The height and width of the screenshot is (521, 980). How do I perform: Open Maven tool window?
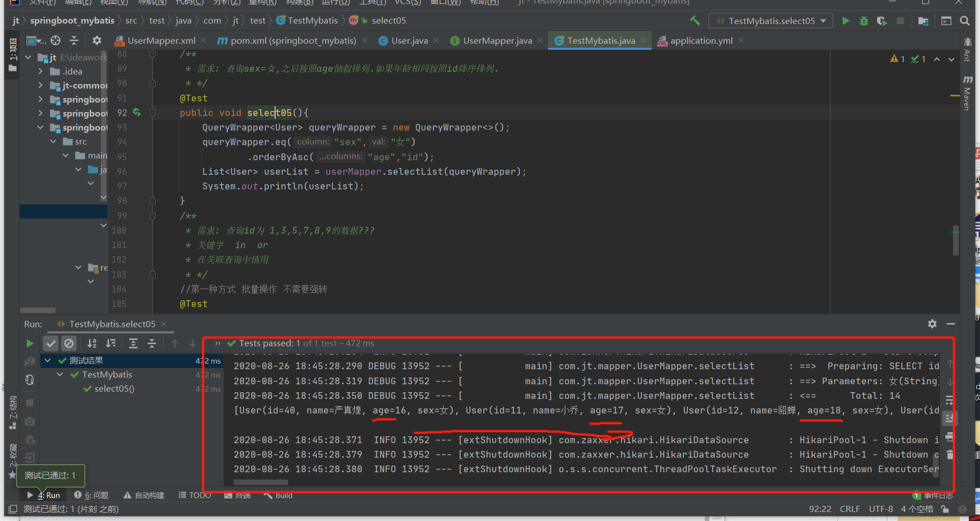pyautogui.click(x=967, y=93)
